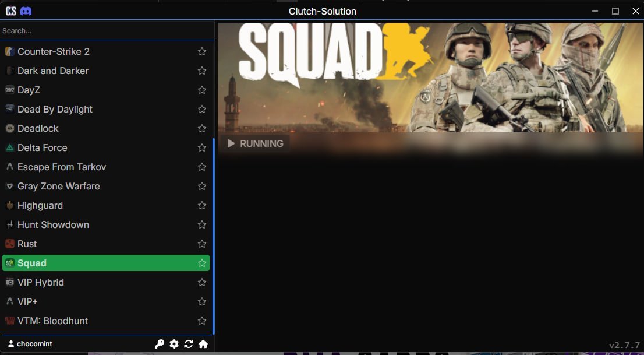Click the blue game list scrollbar
The width and height of the screenshot is (644, 355).
coord(214,233)
